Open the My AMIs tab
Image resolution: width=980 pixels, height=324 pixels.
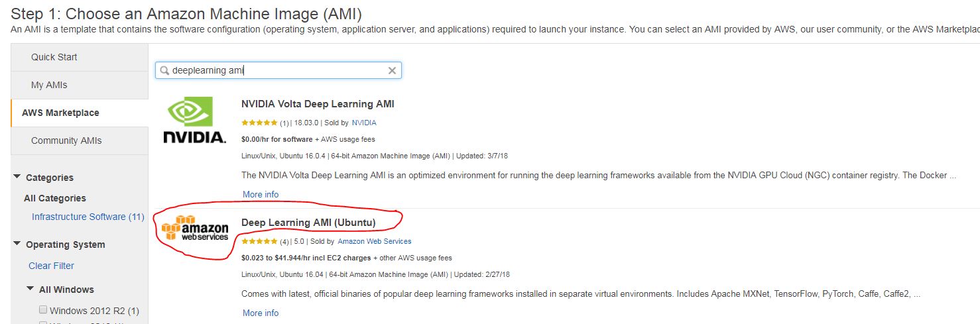coord(80,85)
